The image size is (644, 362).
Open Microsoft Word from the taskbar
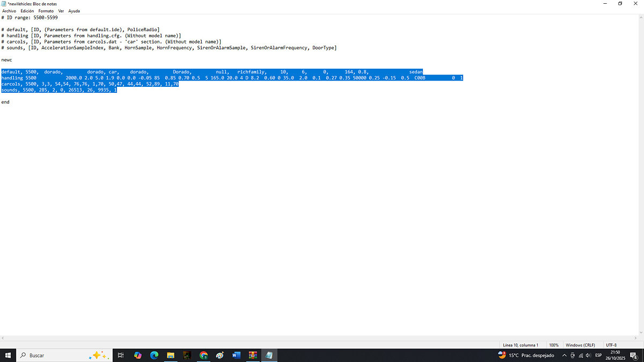tap(236, 355)
